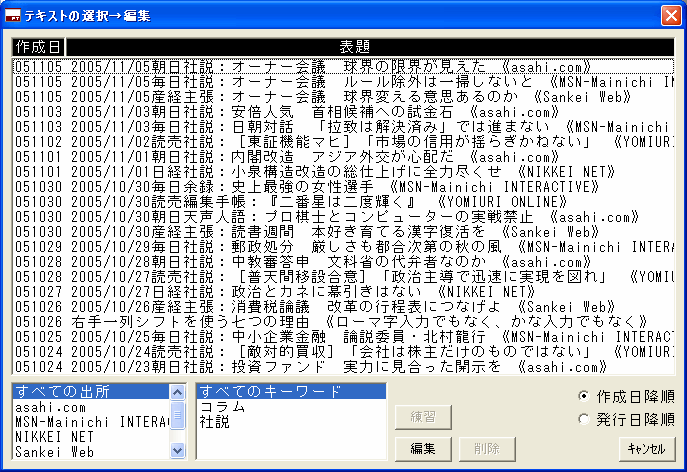Viewport: 687px width, 472px height.
Task: Select 毎日社説 郵政処分 row
Action: pyautogui.click(x=344, y=247)
